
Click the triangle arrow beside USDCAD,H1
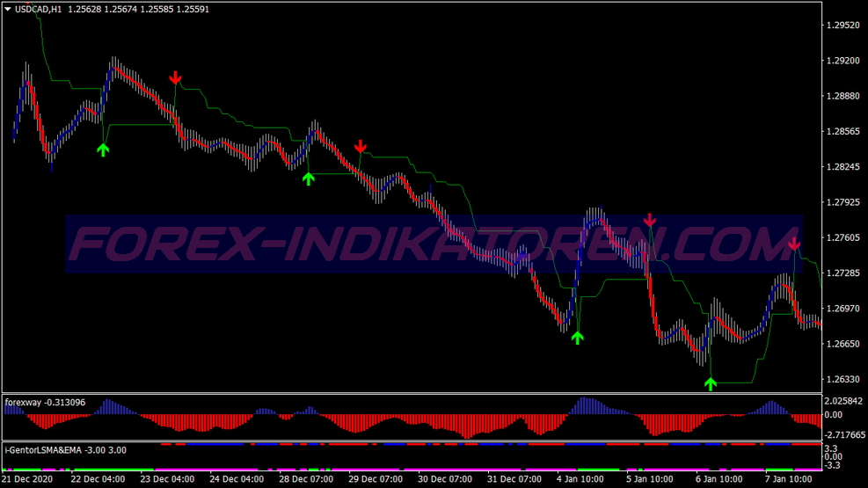coord(8,9)
